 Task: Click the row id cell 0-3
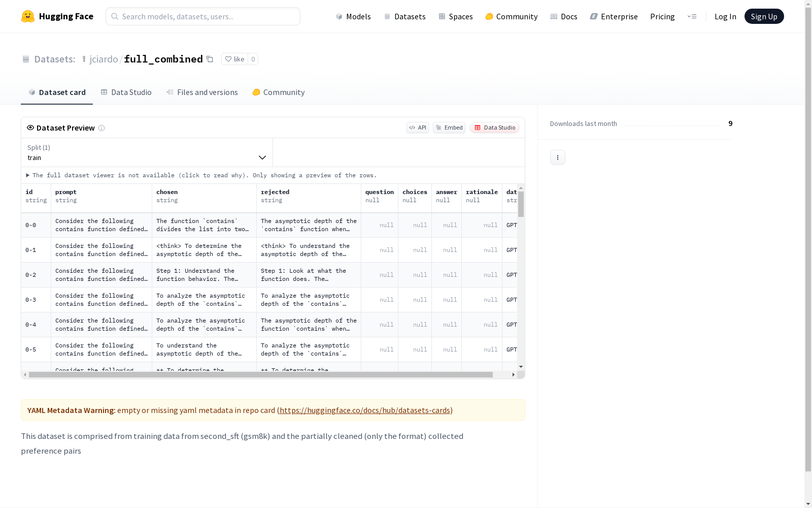tap(36, 300)
